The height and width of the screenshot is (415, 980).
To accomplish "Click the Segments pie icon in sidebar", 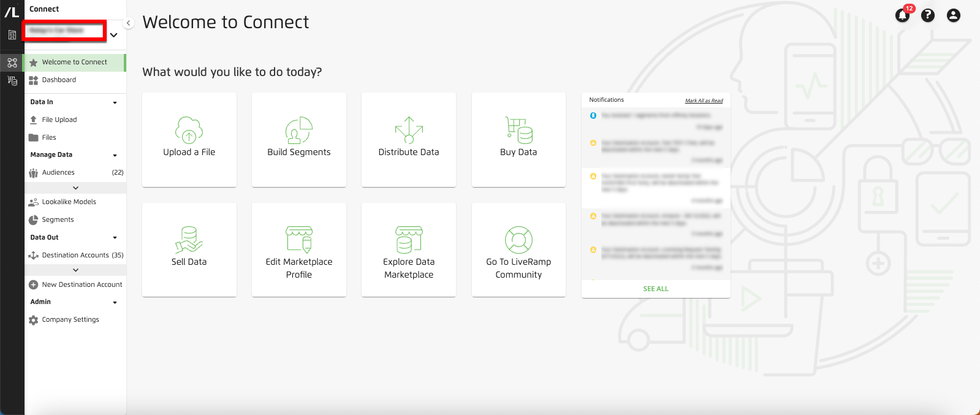I will coord(34,220).
